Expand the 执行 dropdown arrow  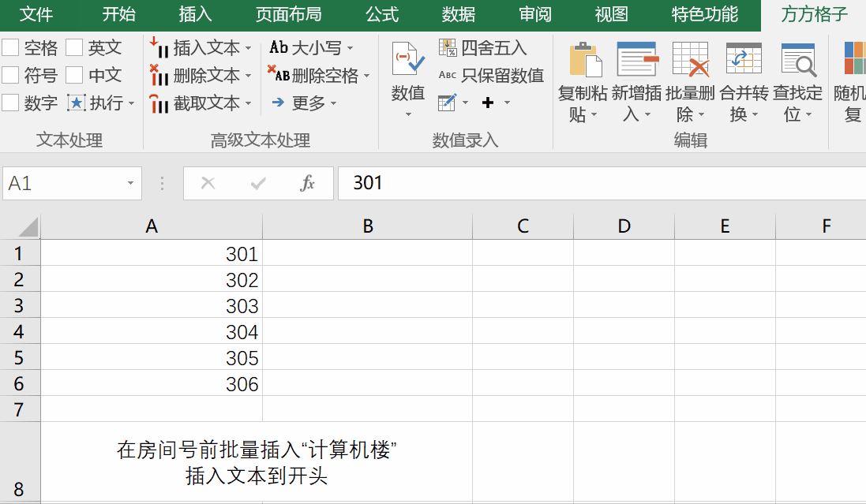pyautogui.click(x=132, y=103)
